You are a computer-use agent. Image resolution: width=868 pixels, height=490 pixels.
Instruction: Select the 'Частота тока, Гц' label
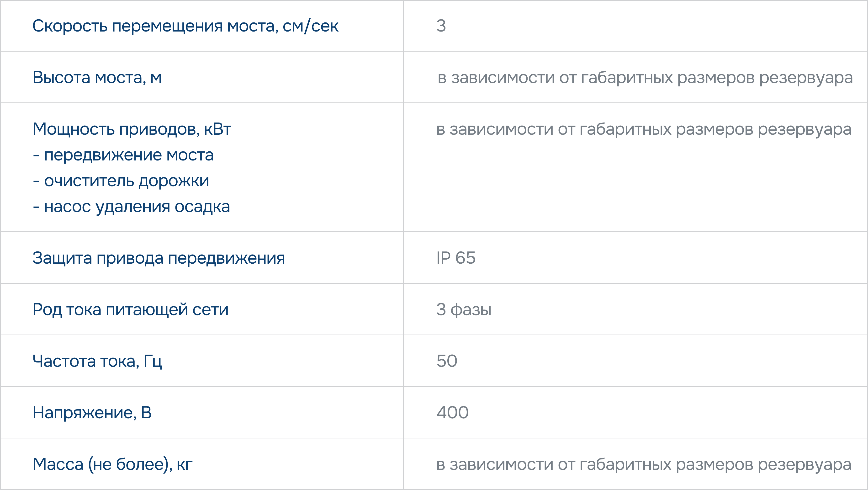tap(97, 361)
